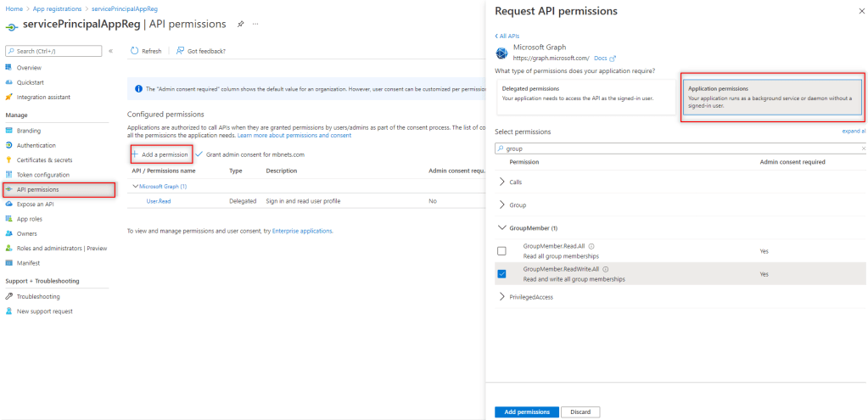Image resolution: width=868 pixels, height=420 pixels.
Task: Click the Add permissions button
Action: 526,412
